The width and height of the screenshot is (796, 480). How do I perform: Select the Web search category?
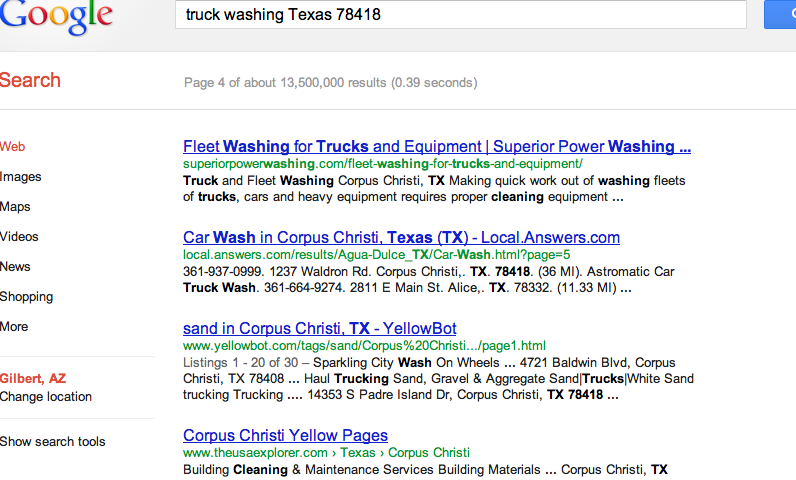[13, 147]
